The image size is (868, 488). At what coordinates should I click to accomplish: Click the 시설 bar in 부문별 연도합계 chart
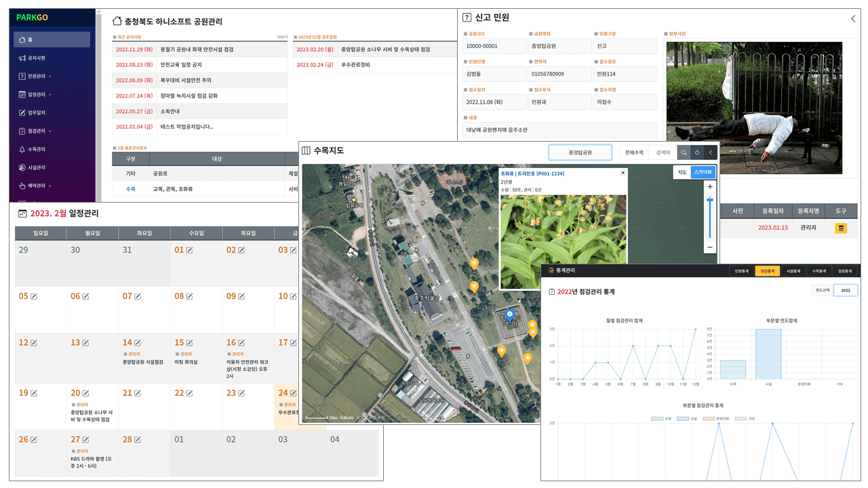pos(768,354)
